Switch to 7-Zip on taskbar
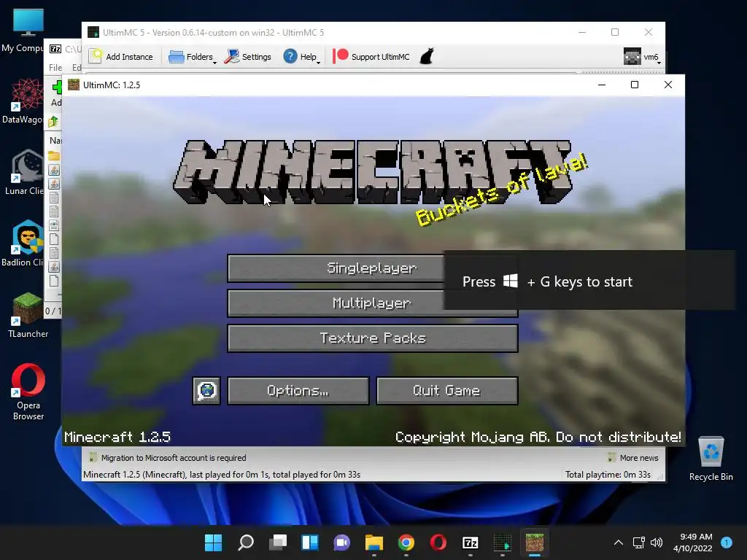The height and width of the screenshot is (560, 747). (471, 542)
